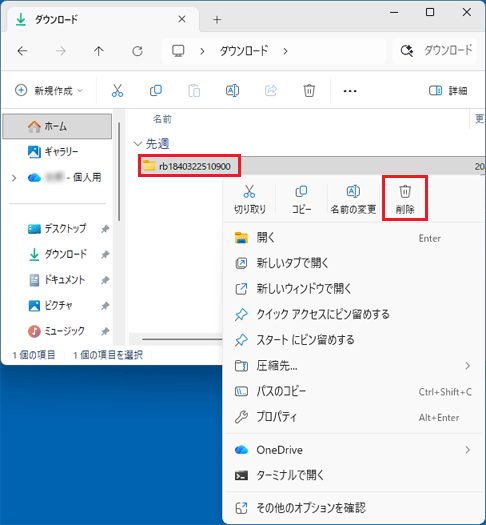
Task: Click the toolbar share icon
Action: [x=271, y=90]
